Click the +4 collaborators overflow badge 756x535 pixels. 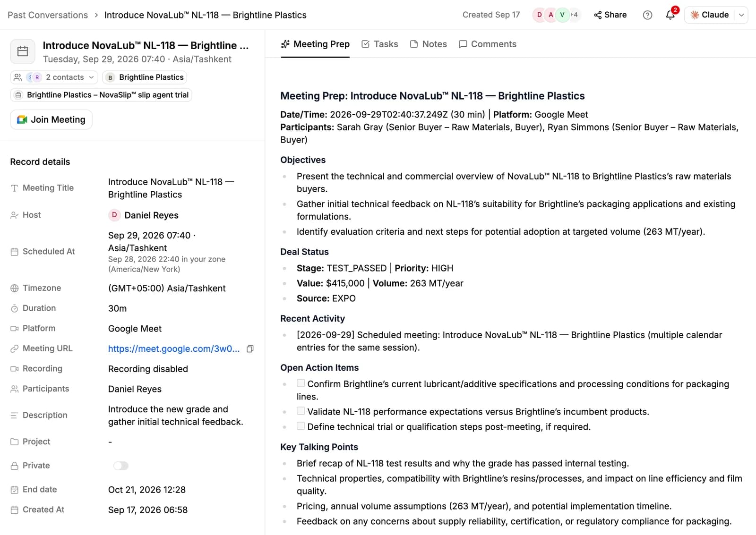click(574, 15)
